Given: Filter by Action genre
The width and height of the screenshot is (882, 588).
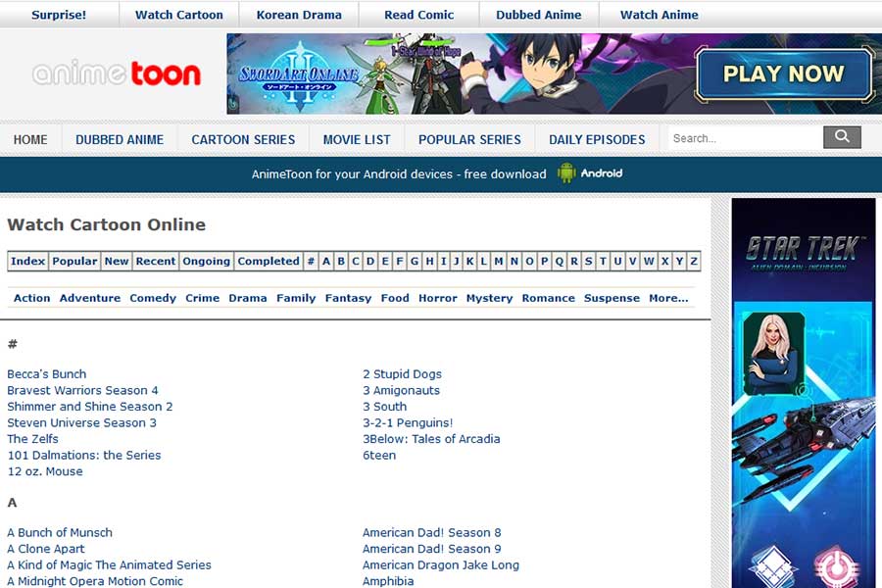Looking at the screenshot, I should coord(32,298).
